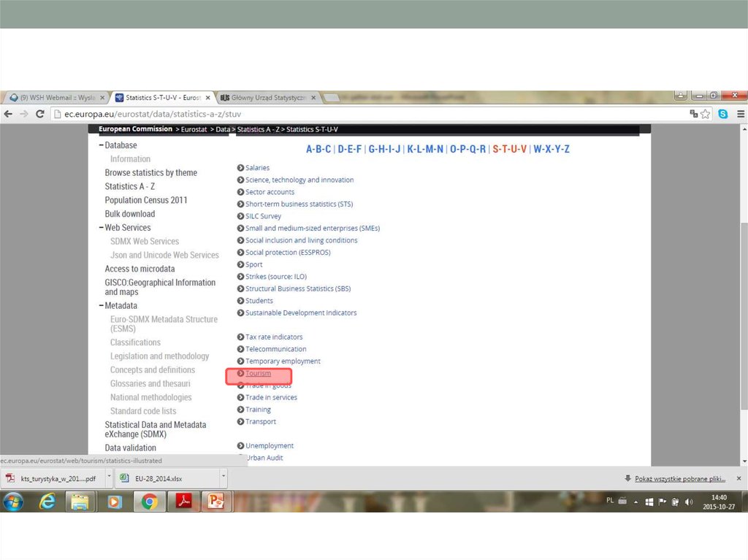This screenshot has width=748, height=560.
Task: Click the Windows Start button
Action: tap(13, 502)
